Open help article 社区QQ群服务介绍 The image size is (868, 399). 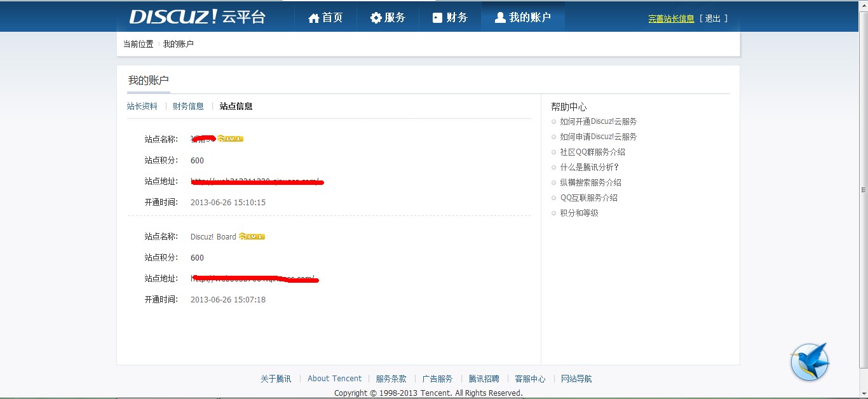tap(592, 152)
